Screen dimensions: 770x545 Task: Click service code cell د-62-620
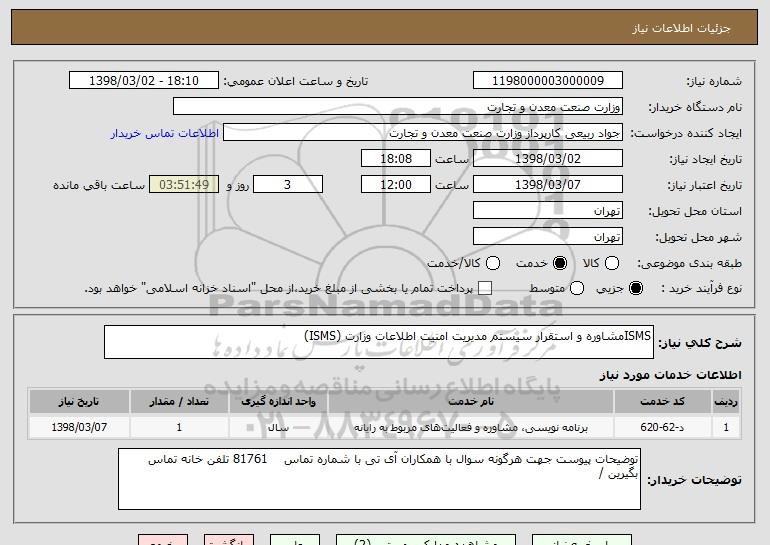662,427
